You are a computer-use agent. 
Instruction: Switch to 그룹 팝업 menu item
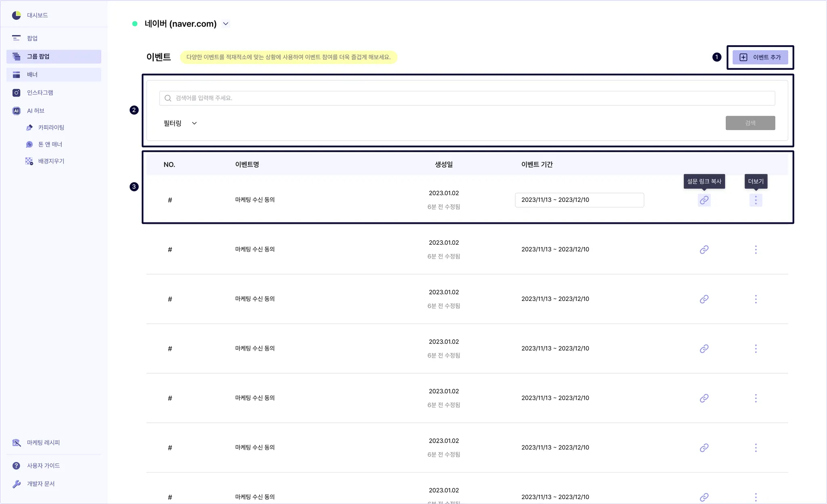pos(54,57)
